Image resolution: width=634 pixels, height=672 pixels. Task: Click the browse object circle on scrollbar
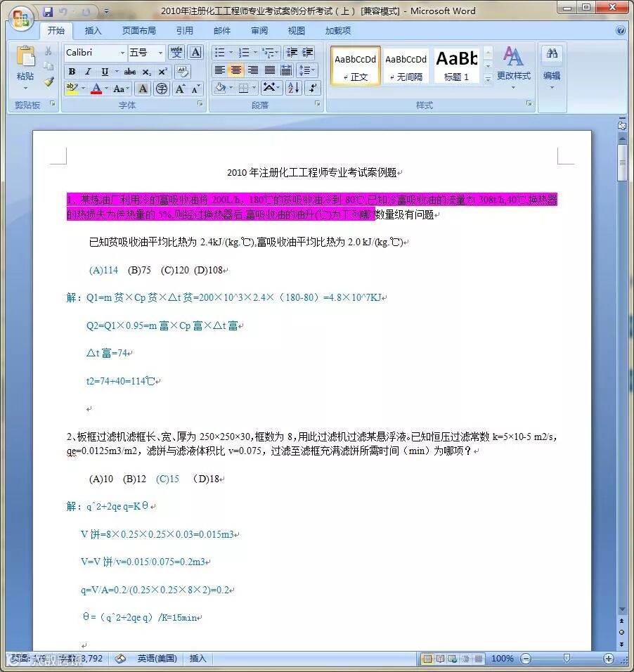(x=621, y=632)
